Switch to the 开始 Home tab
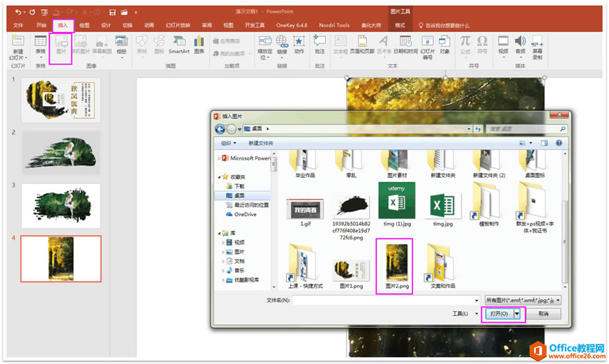 point(40,25)
